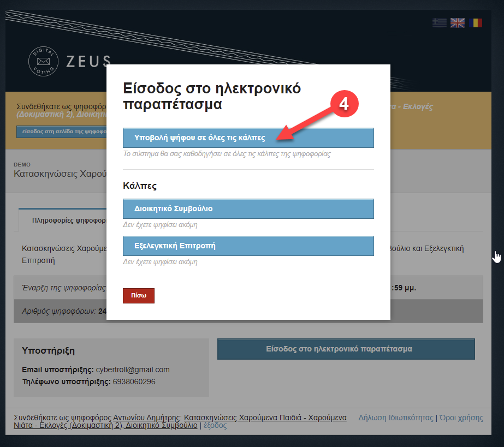The image size is (504, 447).
Task: Open footer link 'Αντωνίου Δημήτρης'
Action: [147, 418]
